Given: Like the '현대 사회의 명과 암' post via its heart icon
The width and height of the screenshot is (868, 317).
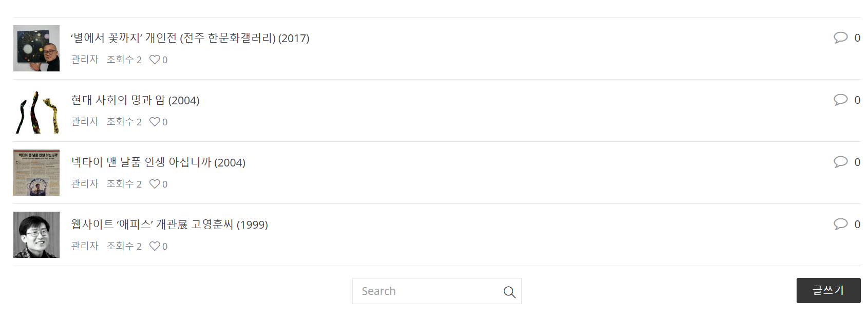Looking at the screenshot, I should (x=155, y=122).
